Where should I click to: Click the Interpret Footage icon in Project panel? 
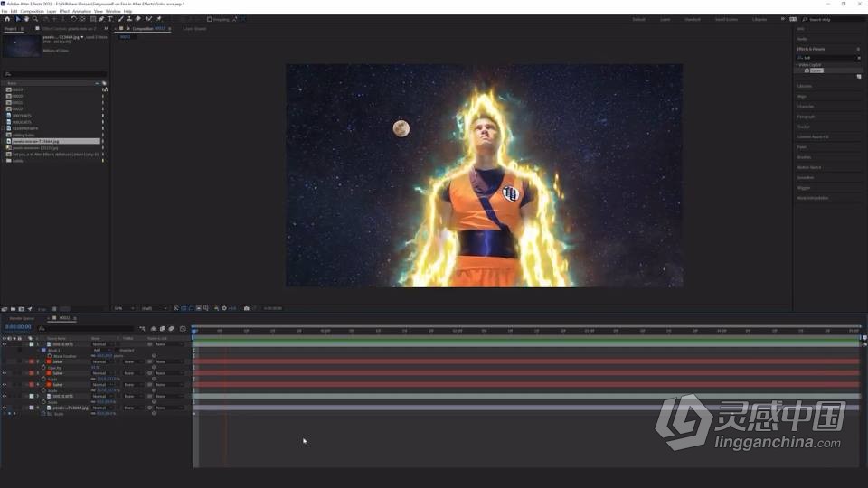5,309
